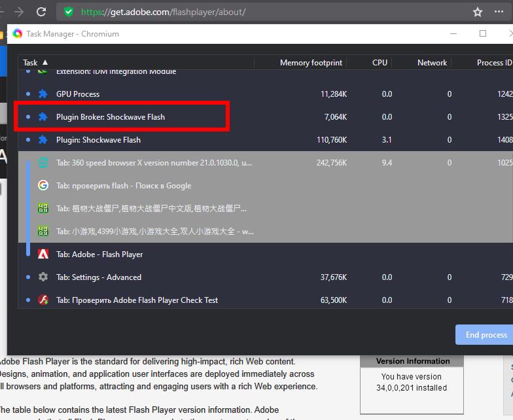Click the 63,500K memory value
Viewport: 513px width, 420px height.
(334, 300)
